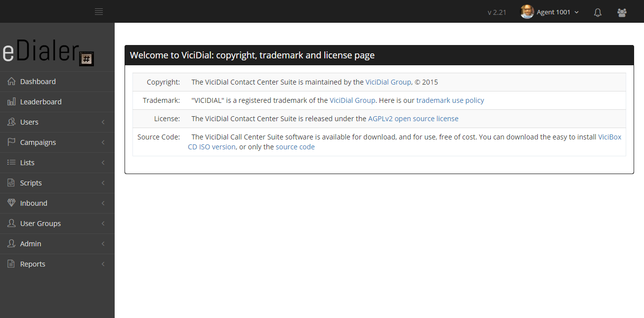Expand the Admin submenu chevron
Image resolution: width=644 pixels, height=318 pixels.
(x=103, y=244)
